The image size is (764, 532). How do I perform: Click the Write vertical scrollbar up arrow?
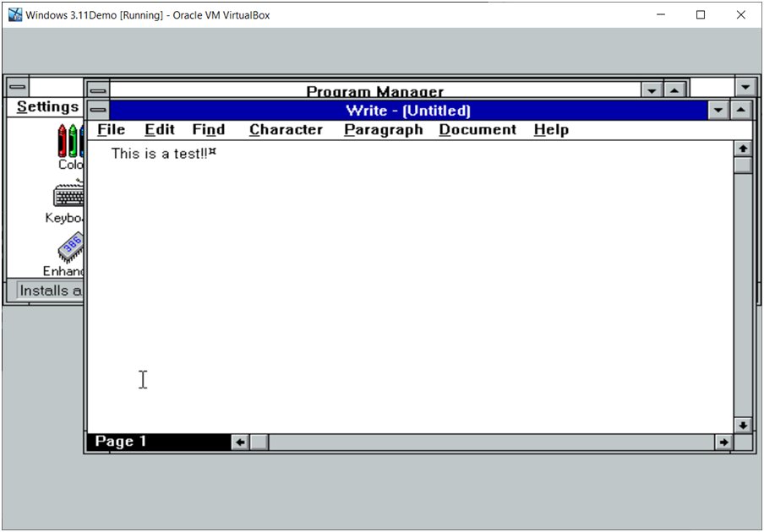tap(743, 149)
